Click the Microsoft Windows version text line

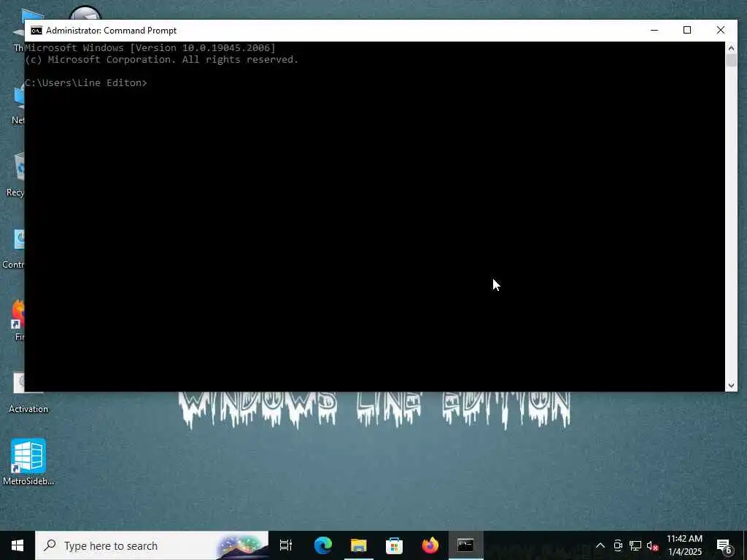click(150, 47)
